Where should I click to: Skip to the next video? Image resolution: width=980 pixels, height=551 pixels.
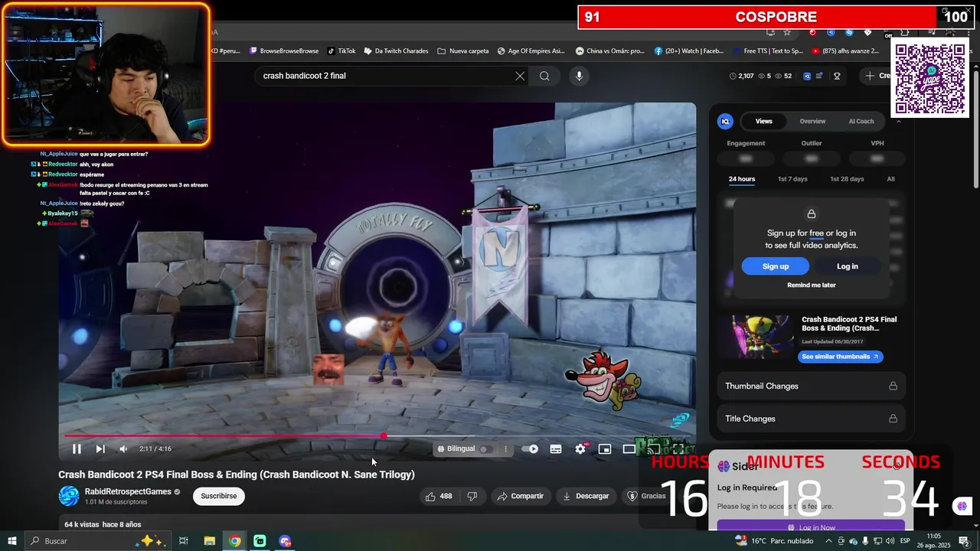100,449
